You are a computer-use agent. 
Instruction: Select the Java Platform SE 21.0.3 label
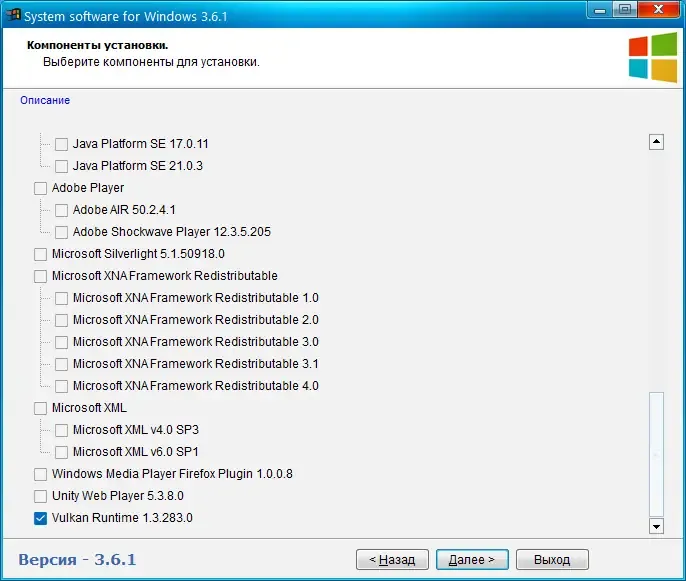tap(138, 166)
